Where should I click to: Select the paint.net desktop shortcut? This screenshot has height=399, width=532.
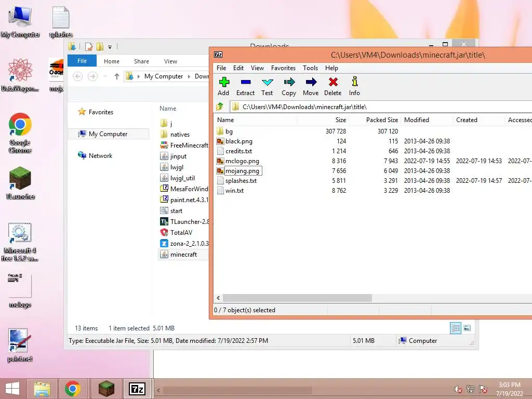(x=20, y=345)
